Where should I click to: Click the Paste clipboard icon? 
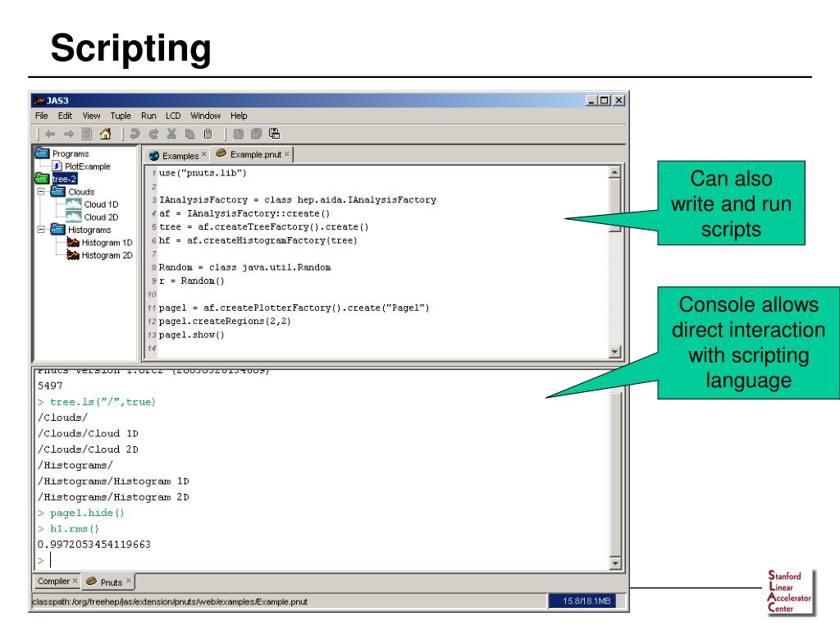[x=208, y=134]
